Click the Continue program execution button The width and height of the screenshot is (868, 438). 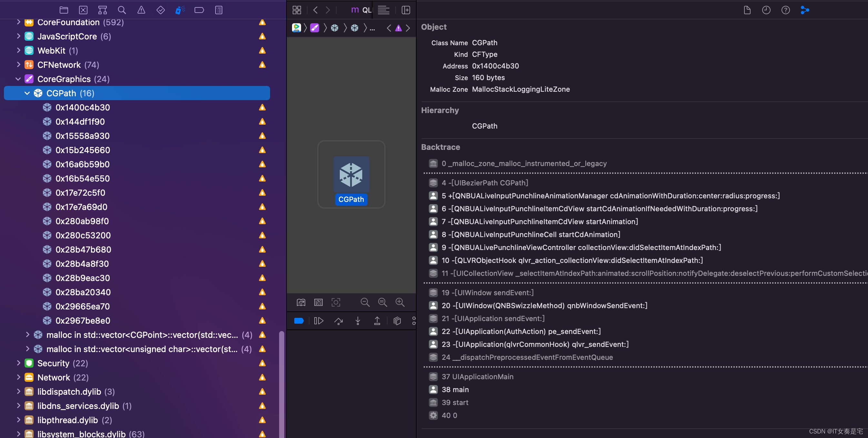point(318,321)
